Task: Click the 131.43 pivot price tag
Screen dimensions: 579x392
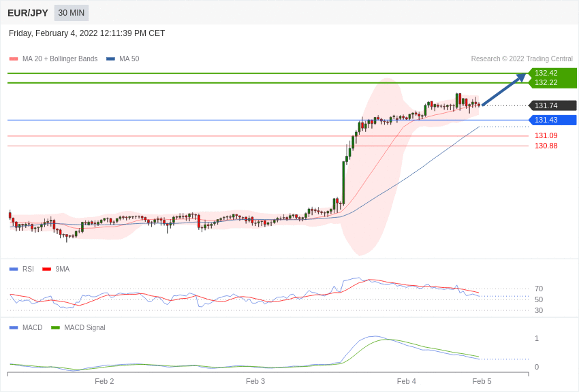Action: tap(553, 120)
